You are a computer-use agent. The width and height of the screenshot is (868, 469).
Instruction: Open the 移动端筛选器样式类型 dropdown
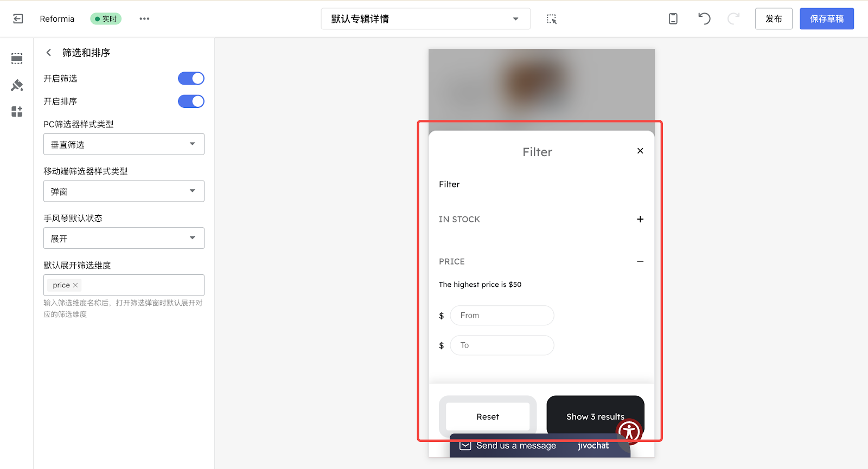(x=124, y=191)
